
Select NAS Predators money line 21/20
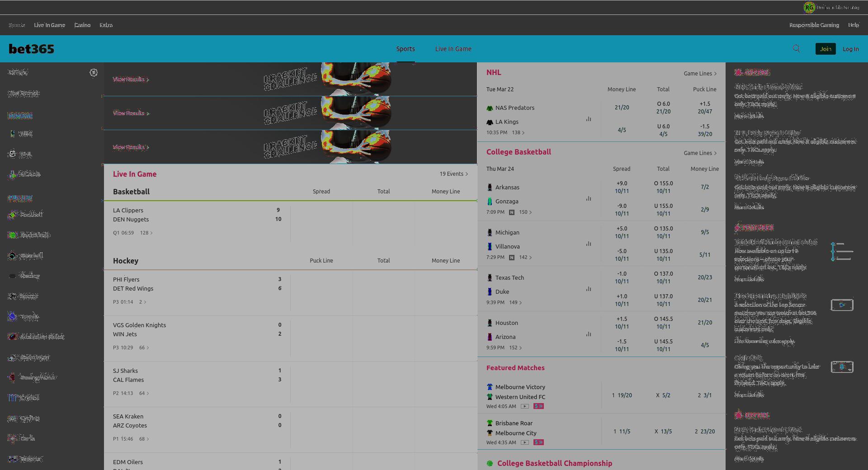click(622, 108)
